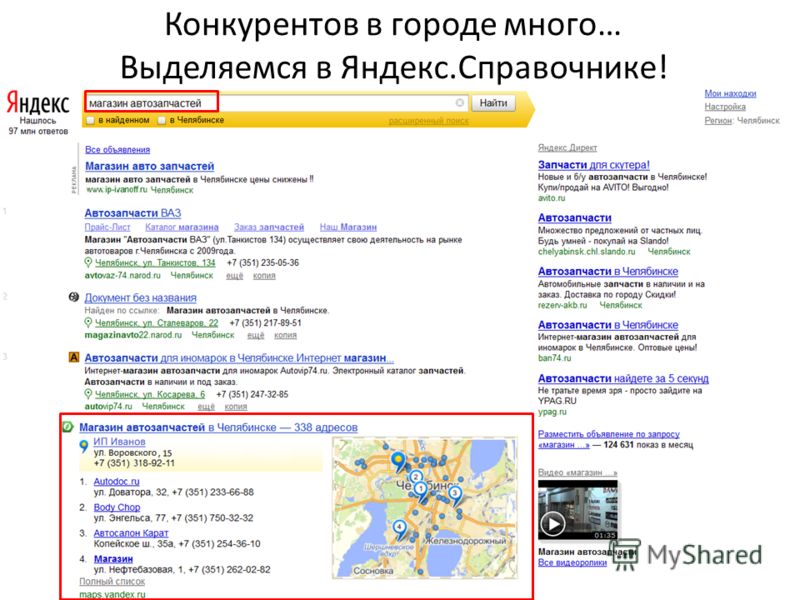Open the 'Видео «магазин ...»' link

[578, 473]
